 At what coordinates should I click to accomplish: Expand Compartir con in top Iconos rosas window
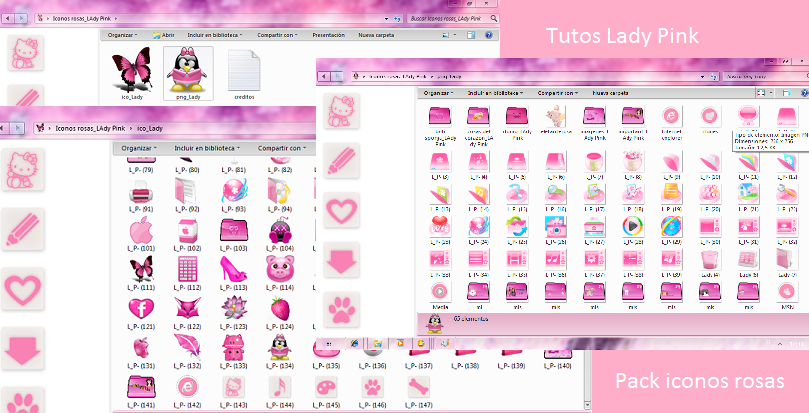tap(278, 35)
